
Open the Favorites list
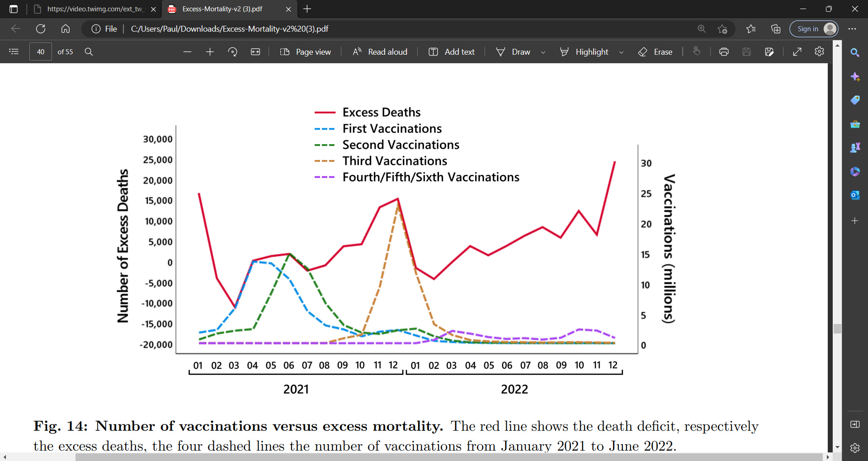[751, 29]
